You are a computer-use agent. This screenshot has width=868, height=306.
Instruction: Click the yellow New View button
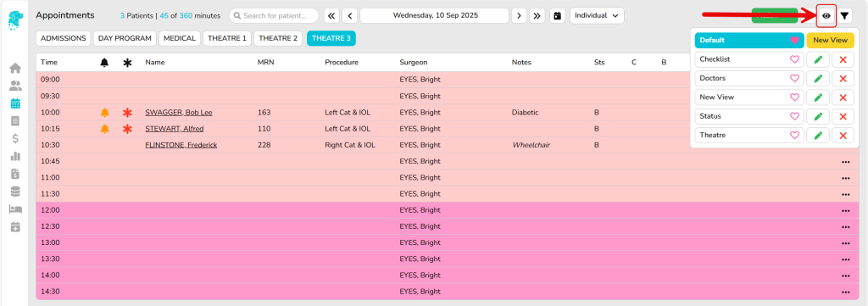pyautogui.click(x=831, y=41)
